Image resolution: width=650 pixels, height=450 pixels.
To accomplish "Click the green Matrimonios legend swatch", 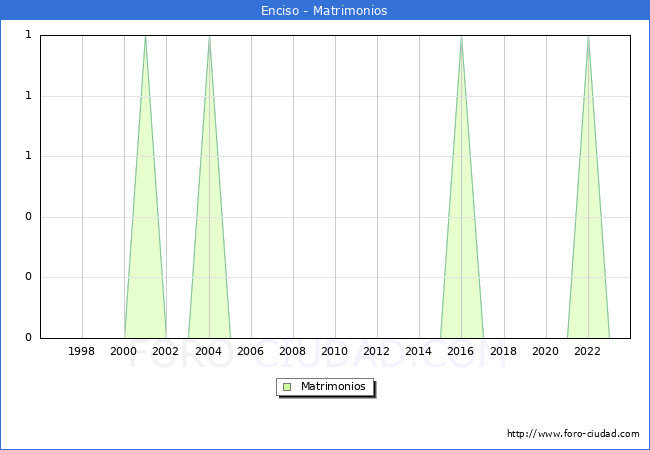I will pyautogui.click(x=287, y=386).
